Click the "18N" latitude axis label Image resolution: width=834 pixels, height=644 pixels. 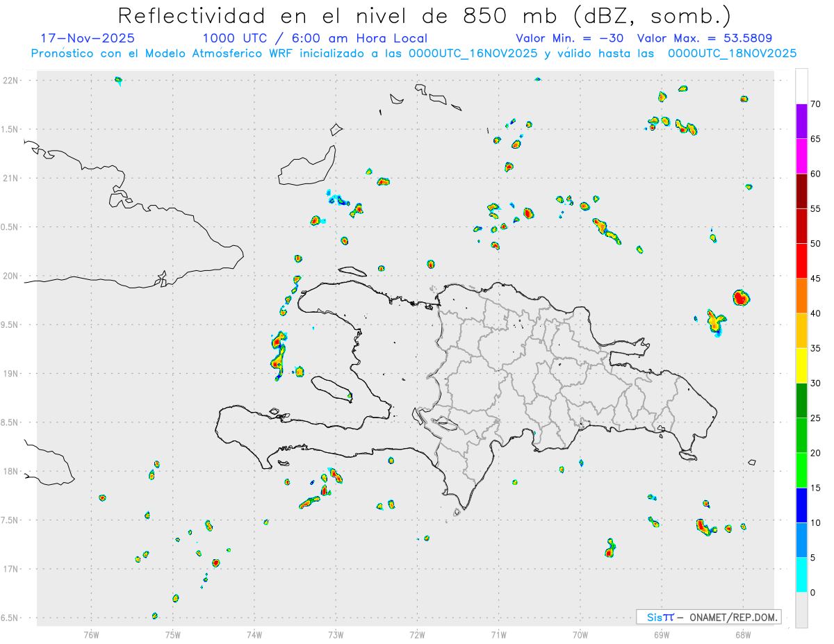tap(12, 471)
